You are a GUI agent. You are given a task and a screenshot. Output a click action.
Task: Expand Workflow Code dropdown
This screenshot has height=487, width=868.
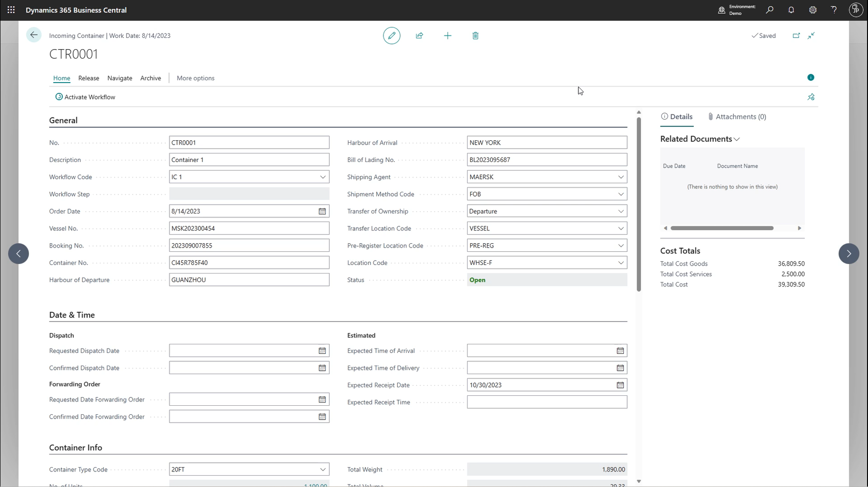[323, 177]
